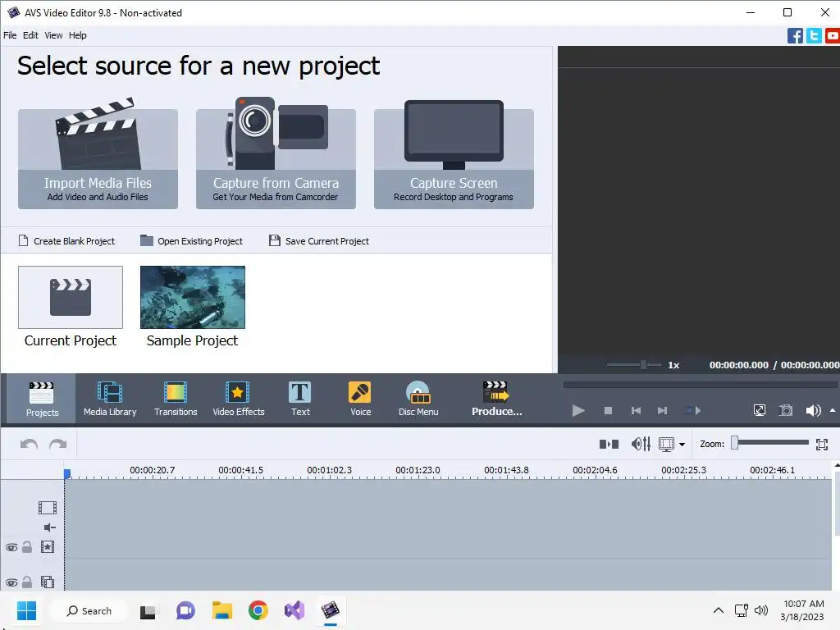
Task: Click the taskbar Search box
Action: 89,610
